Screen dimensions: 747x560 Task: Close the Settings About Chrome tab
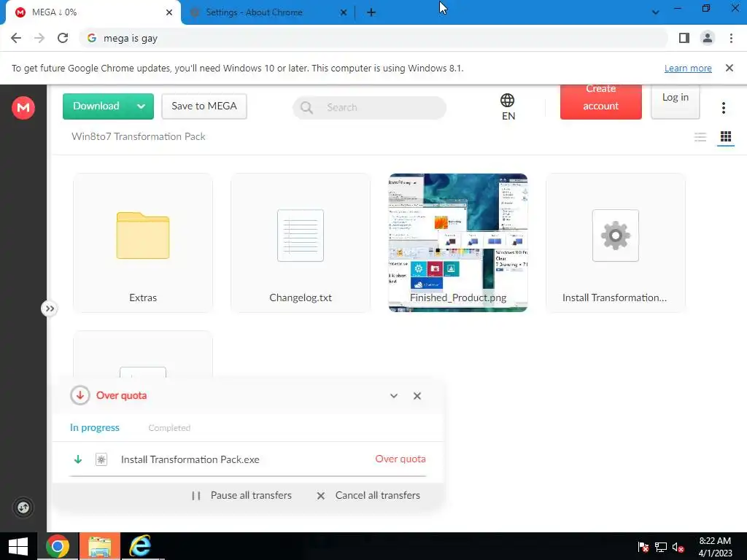(344, 12)
